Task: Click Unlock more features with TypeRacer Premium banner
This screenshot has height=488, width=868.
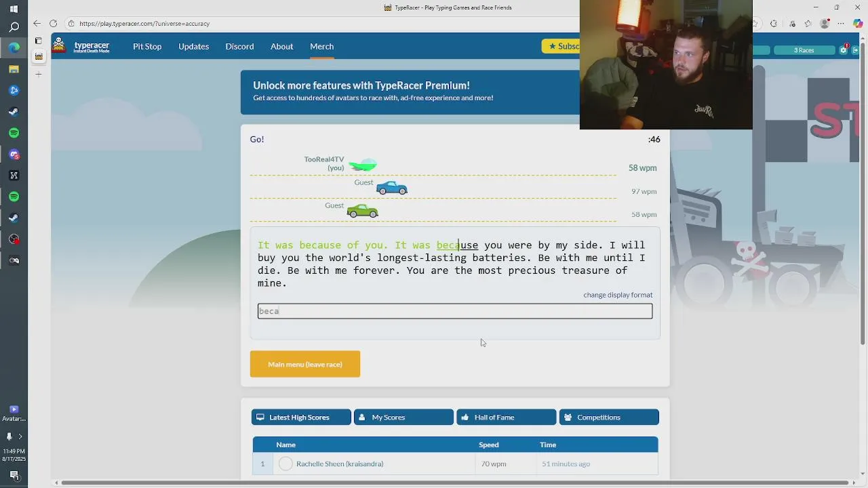Action: (410, 92)
